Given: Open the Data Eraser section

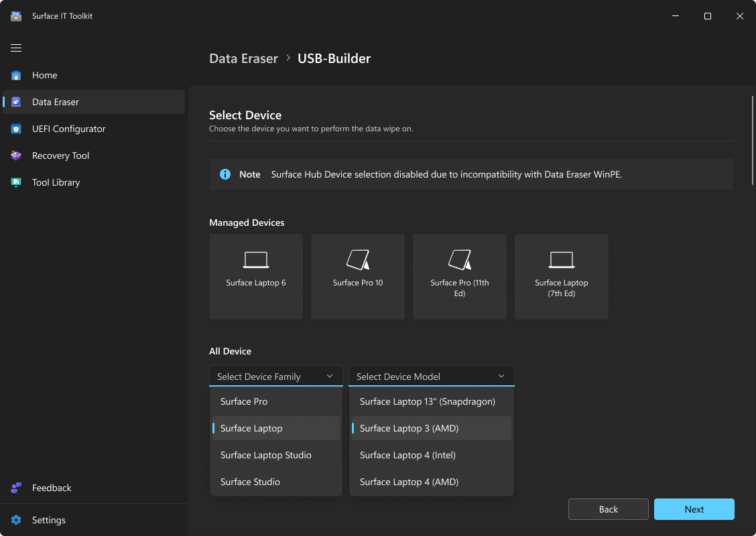Looking at the screenshot, I should pyautogui.click(x=94, y=102).
